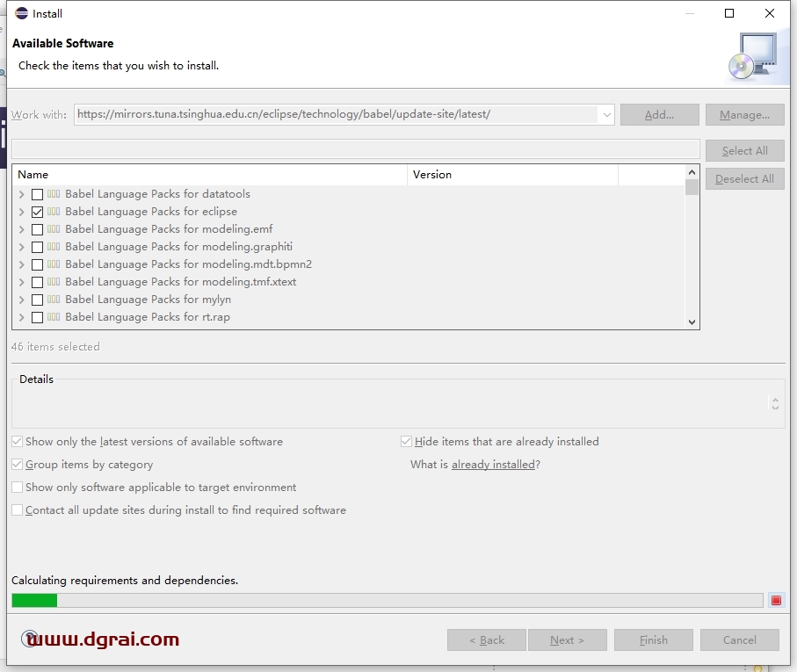Expand the modeling.tmf.xtext language packs node
Viewport: 797px width, 672px height.
[21, 282]
